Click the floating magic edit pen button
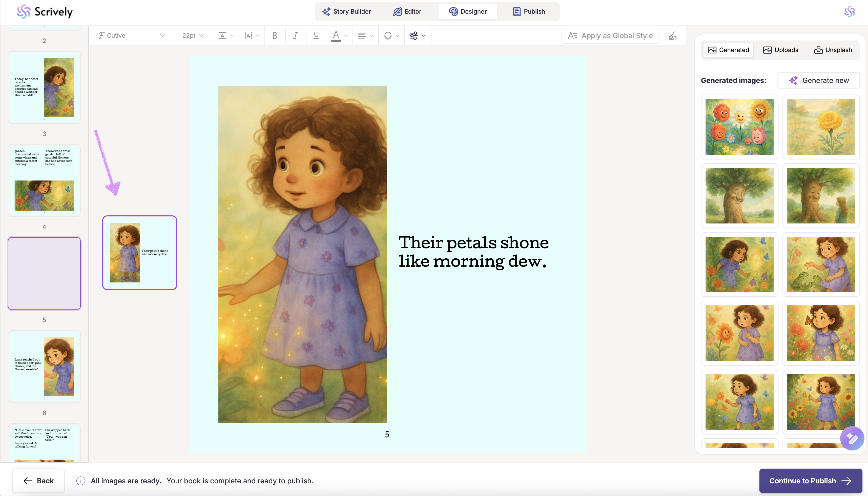The width and height of the screenshot is (868, 496). (852, 438)
